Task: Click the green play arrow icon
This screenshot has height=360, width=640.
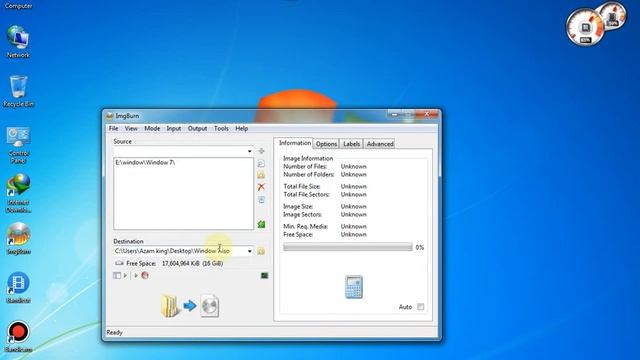Action: 136,276
